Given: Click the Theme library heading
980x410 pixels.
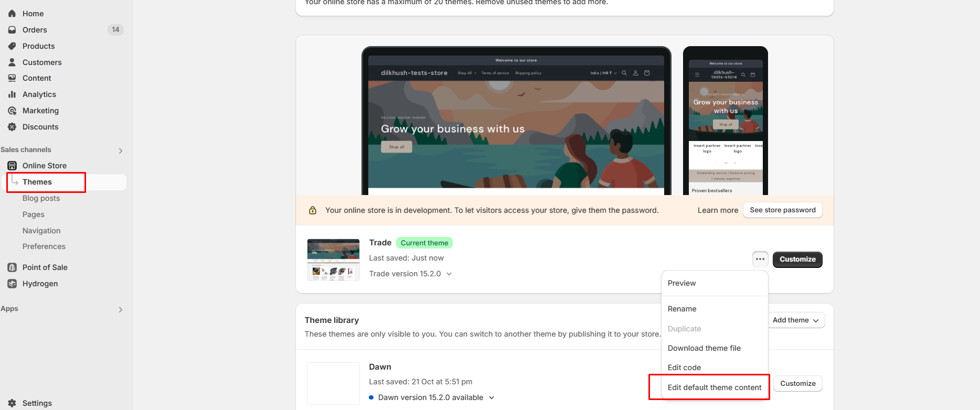Looking at the screenshot, I should click(x=332, y=320).
